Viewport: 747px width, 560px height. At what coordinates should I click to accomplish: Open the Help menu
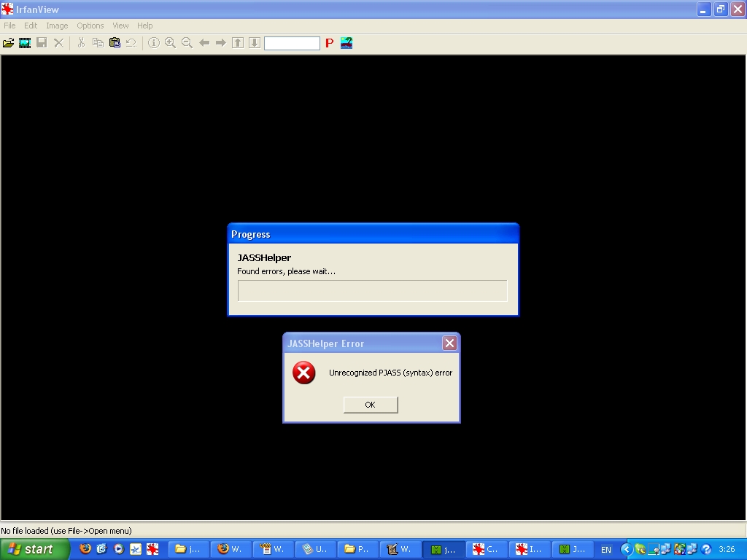coord(145,26)
